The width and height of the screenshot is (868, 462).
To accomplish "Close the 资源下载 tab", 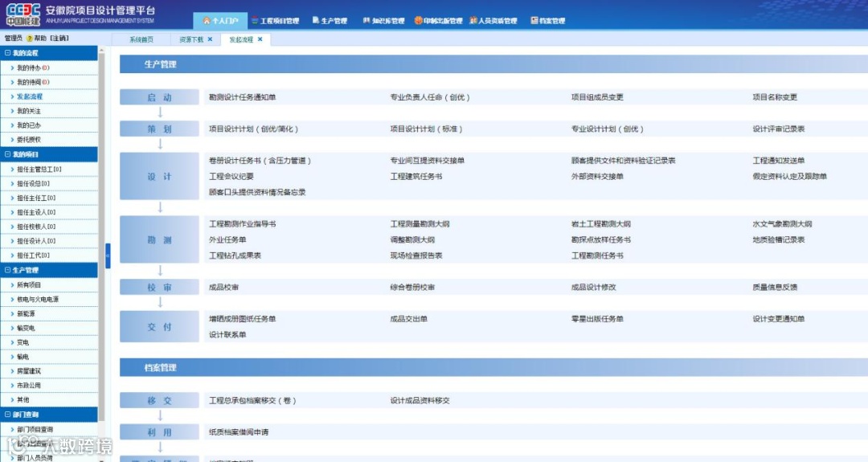I will click(210, 39).
